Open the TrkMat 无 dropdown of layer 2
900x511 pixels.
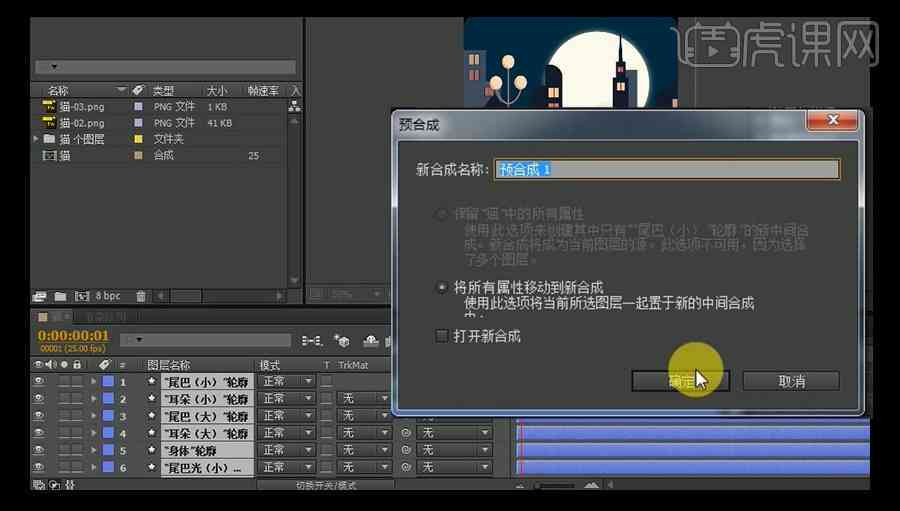click(x=364, y=398)
